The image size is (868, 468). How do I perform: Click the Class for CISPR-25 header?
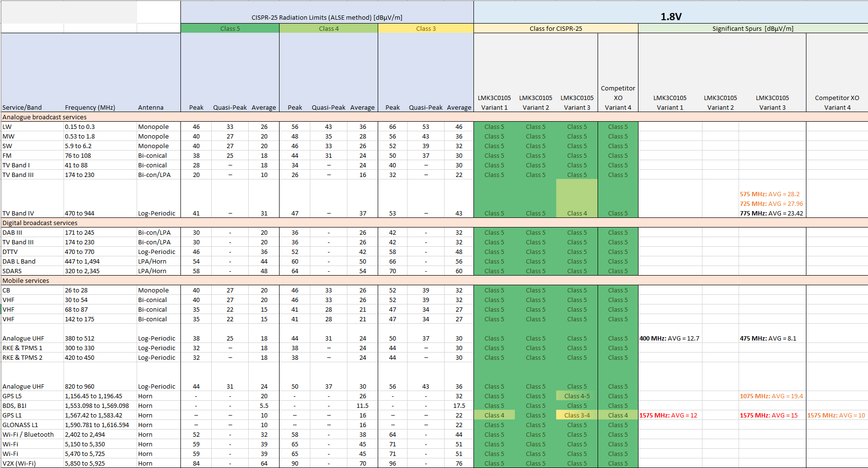[556, 28]
